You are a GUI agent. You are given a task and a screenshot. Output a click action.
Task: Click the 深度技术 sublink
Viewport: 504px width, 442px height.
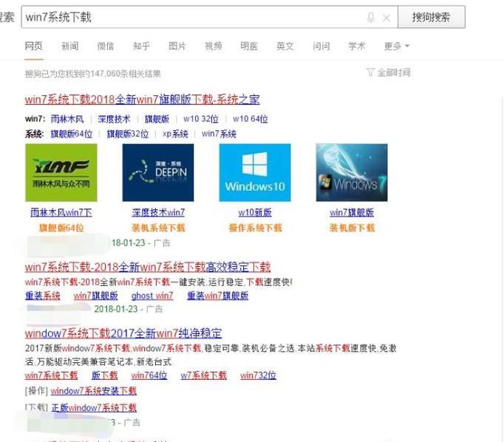tap(114, 119)
